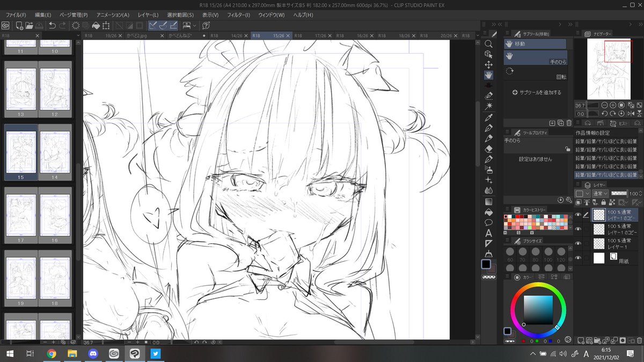
Task: Create new layer folder icon
Action: [x=597, y=340]
